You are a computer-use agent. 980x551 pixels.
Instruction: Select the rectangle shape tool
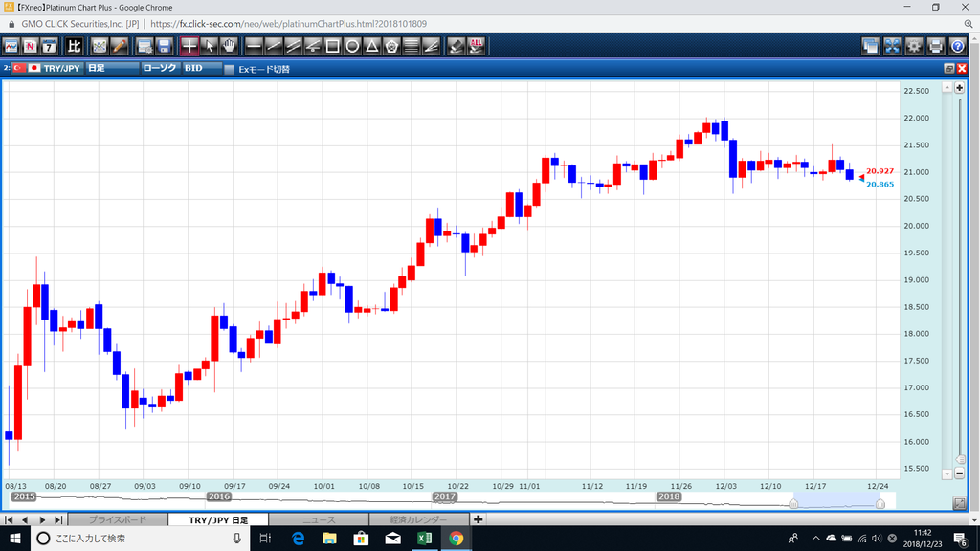pyautogui.click(x=332, y=46)
